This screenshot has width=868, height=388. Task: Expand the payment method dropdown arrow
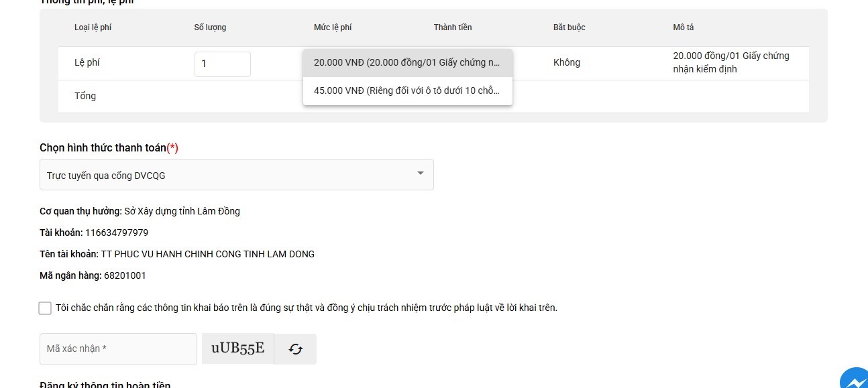421,174
